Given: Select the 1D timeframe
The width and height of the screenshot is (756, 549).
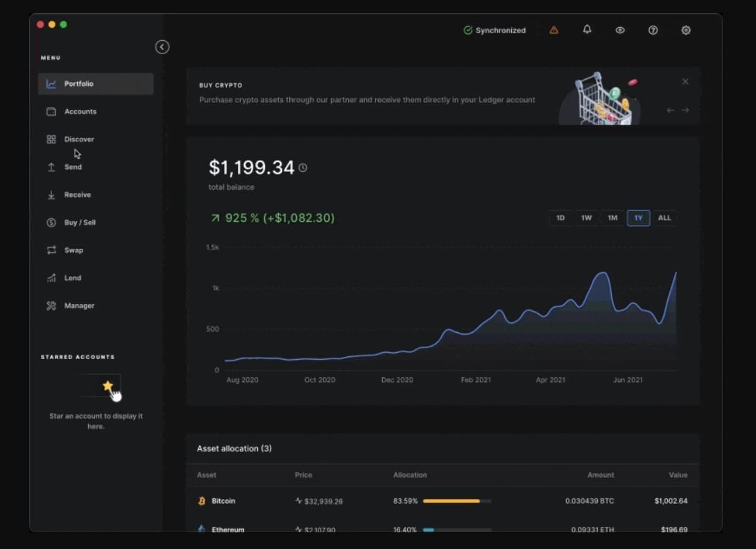Looking at the screenshot, I should pyautogui.click(x=560, y=218).
